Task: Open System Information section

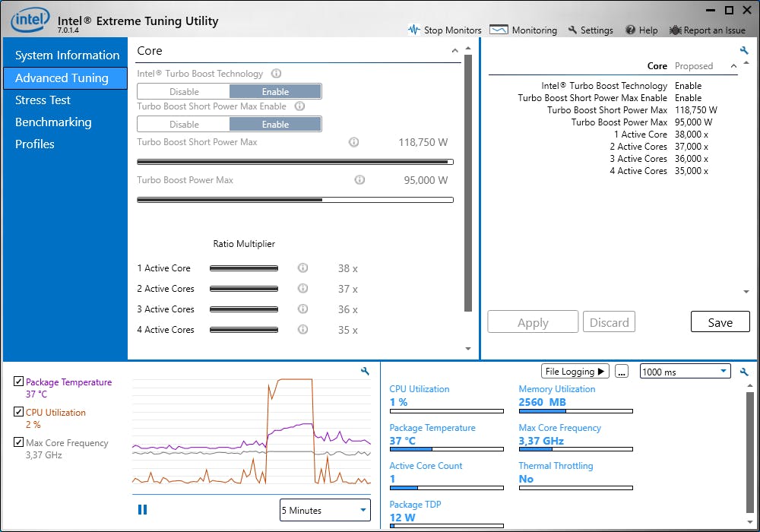Action: [67, 55]
